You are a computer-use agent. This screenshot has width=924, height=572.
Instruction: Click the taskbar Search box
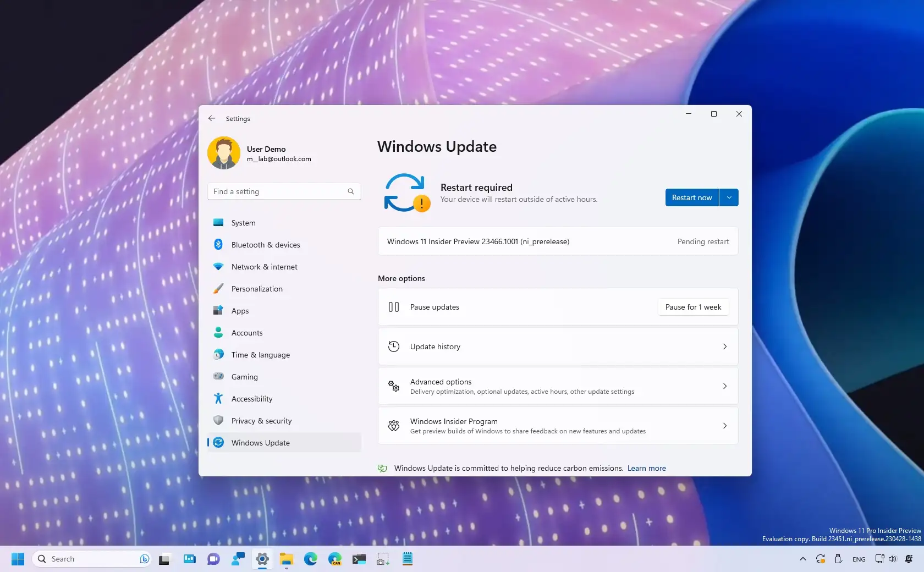pyautogui.click(x=91, y=559)
